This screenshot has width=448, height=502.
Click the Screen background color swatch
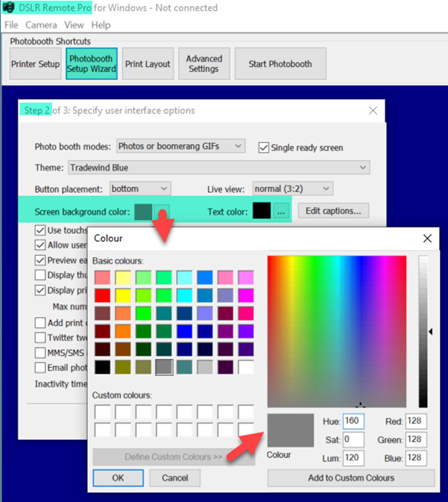143,211
